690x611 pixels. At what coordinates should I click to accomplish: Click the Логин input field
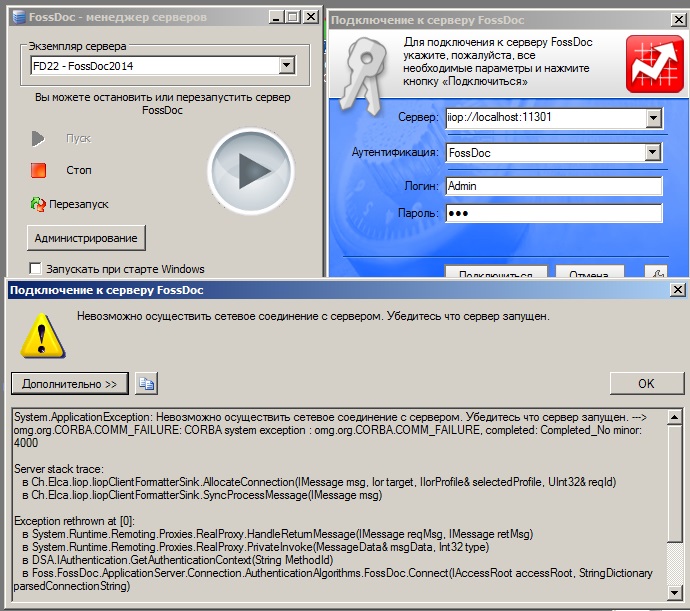(554, 186)
